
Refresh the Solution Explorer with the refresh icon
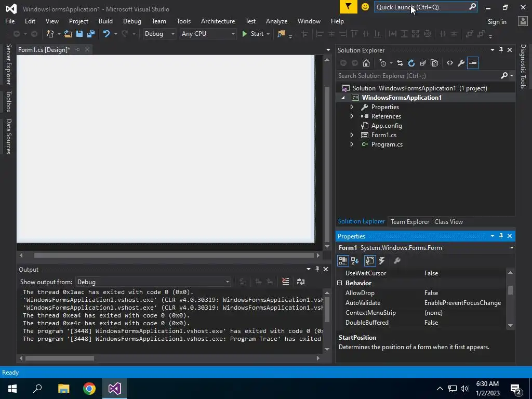click(411, 63)
